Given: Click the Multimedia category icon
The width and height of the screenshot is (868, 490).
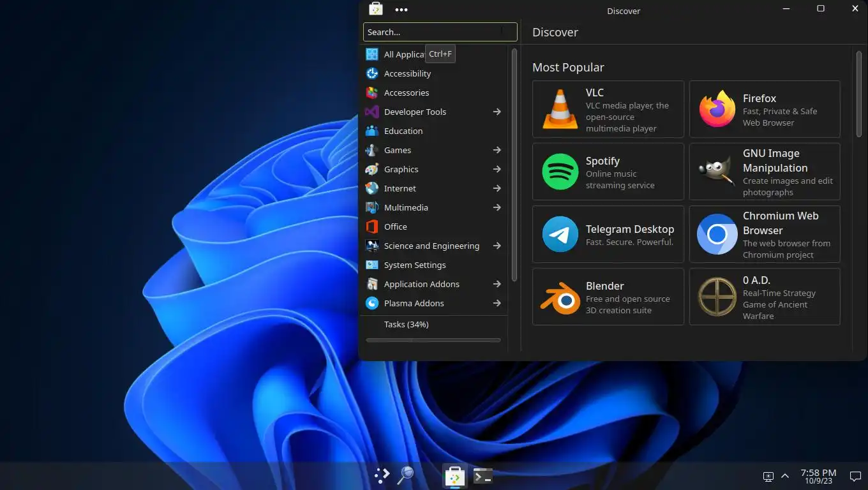Looking at the screenshot, I should pyautogui.click(x=372, y=207).
